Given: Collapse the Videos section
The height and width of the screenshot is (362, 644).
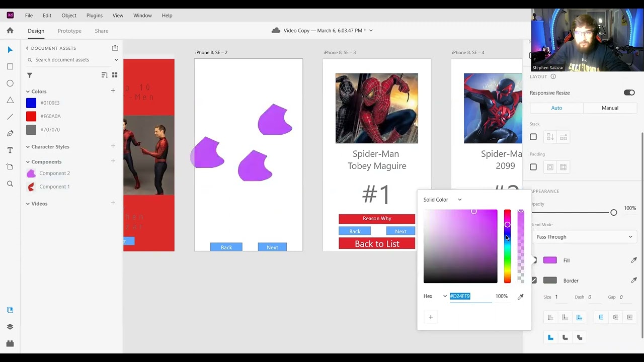Looking at the screenshot, I should tap(28, 204).
